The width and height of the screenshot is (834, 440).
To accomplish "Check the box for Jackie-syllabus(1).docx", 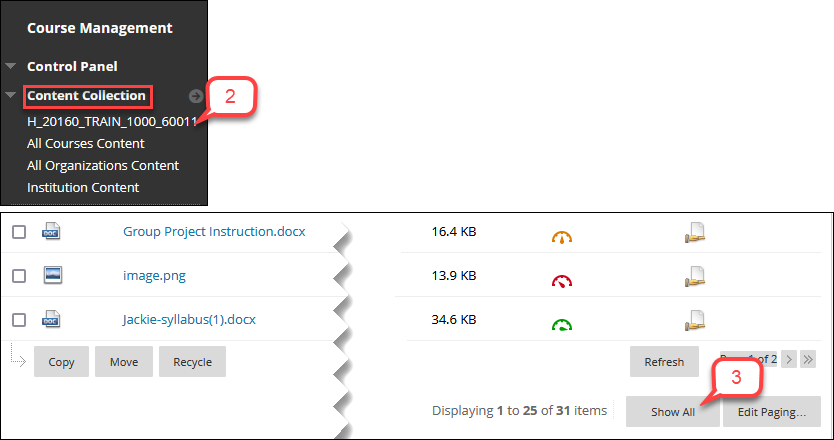I will tap(19, 320).
